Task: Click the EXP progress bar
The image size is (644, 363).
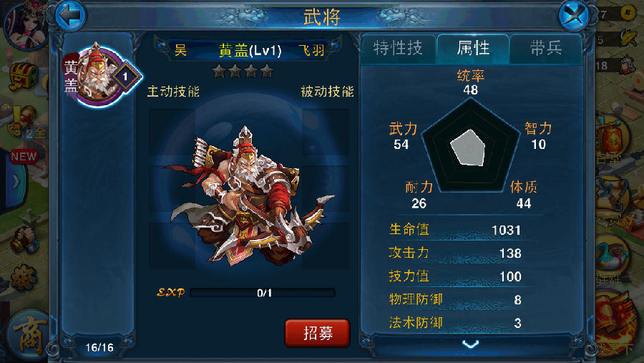Action: pyautogui.click(x=263, y=293)
